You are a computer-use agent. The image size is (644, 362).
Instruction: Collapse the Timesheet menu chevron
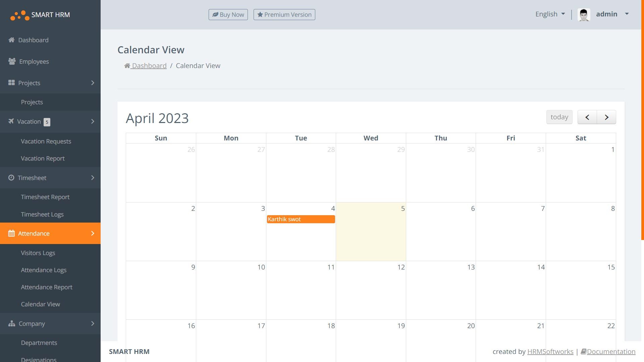point(93,178)
